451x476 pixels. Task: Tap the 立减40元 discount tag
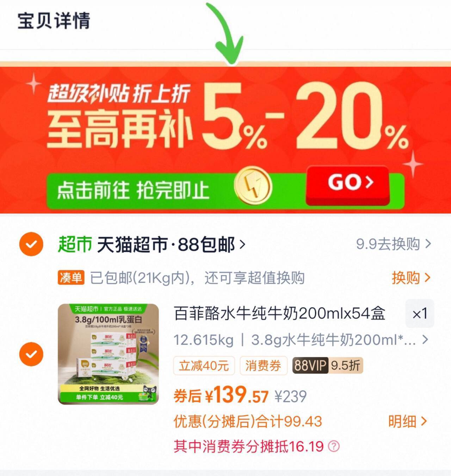[204, 366]
